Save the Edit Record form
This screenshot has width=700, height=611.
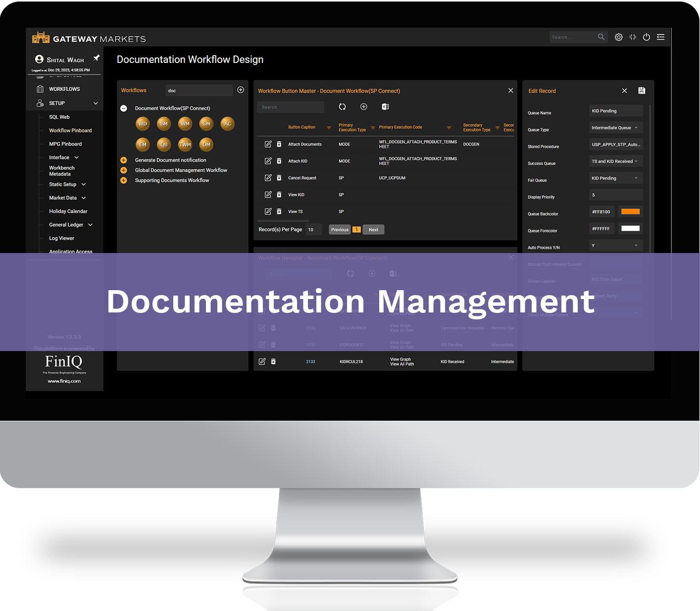click(642, 91)
